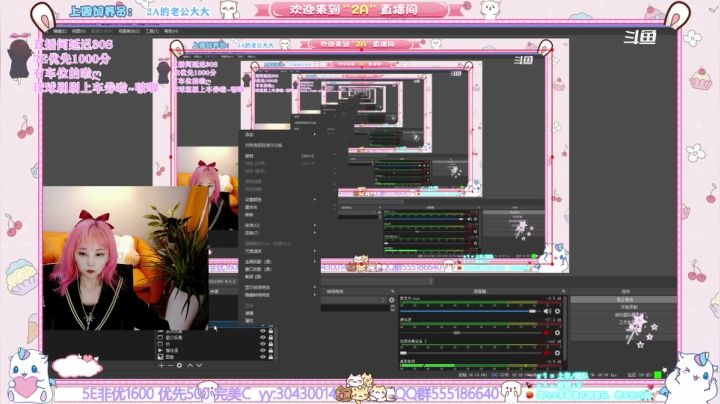720x404 pixels.
Task: Choose 窗口投影 (源) in context menu
Action: click(x=280, y=269)
